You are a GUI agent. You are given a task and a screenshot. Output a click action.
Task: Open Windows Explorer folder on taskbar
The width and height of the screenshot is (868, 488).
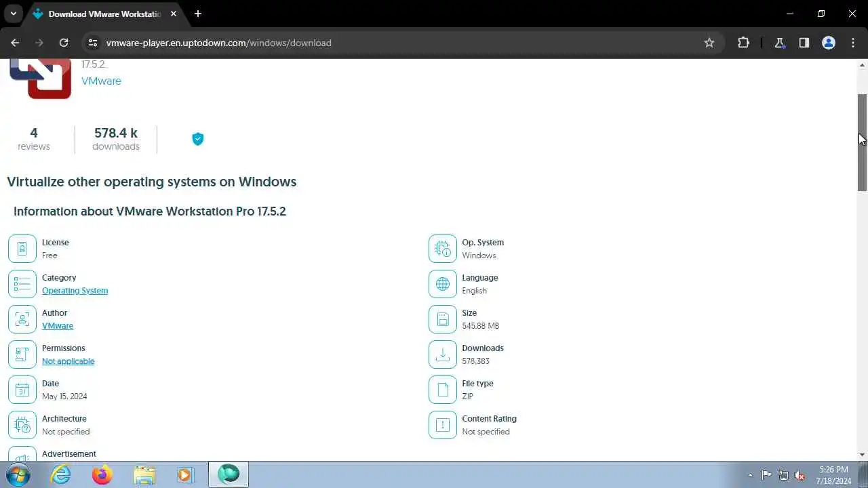point(144,474)
